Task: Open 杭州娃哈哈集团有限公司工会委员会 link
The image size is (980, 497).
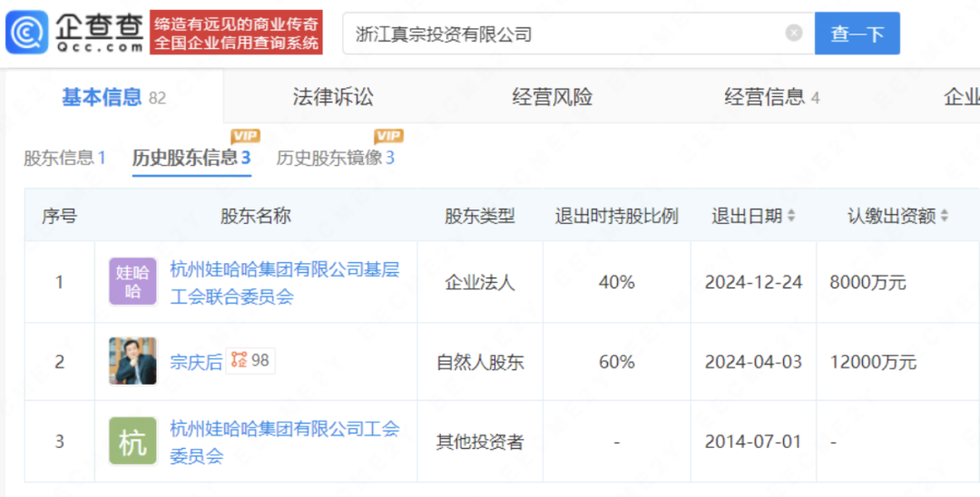Action: (284, 442)
